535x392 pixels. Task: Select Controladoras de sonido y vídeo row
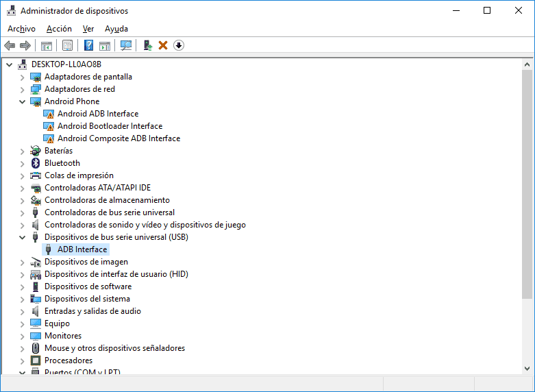[145, 225]
